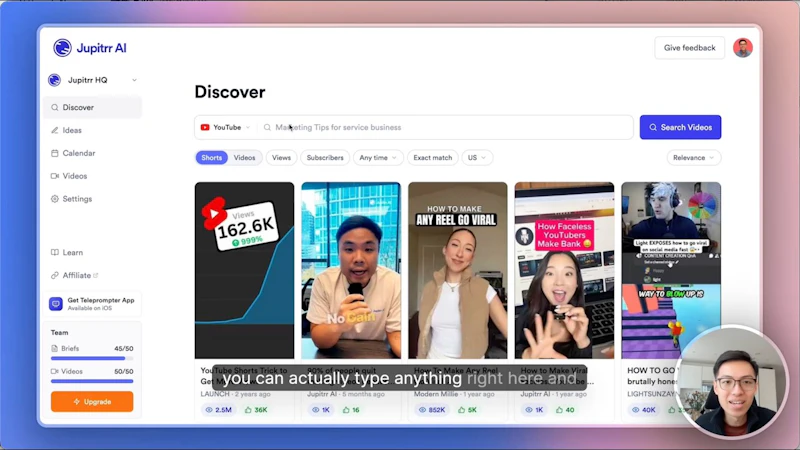This screenshot has height=450, width=800.
Task: Toggle the Views filter chip
Action: point(281,158)
